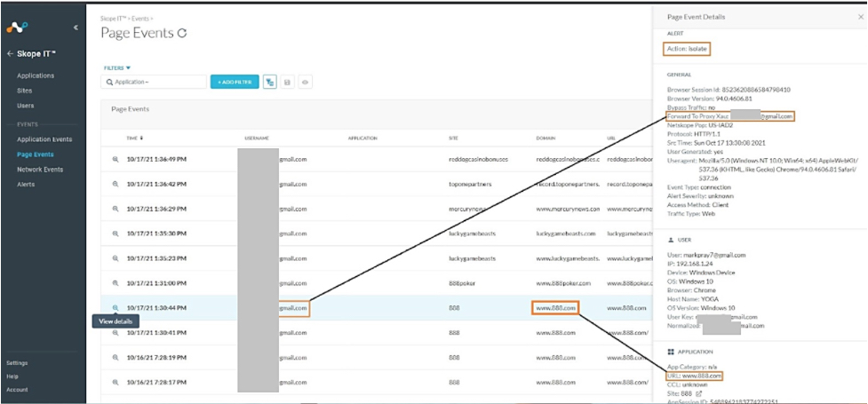Viewport: 868px width, 404px height.
Task: Open Application Events in sidebar
Action: (44, 139)
